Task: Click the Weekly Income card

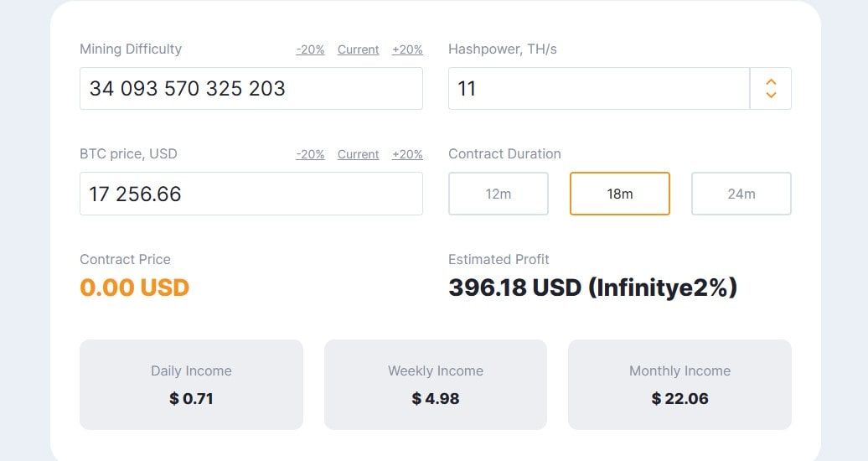Action: click(436, 385)
